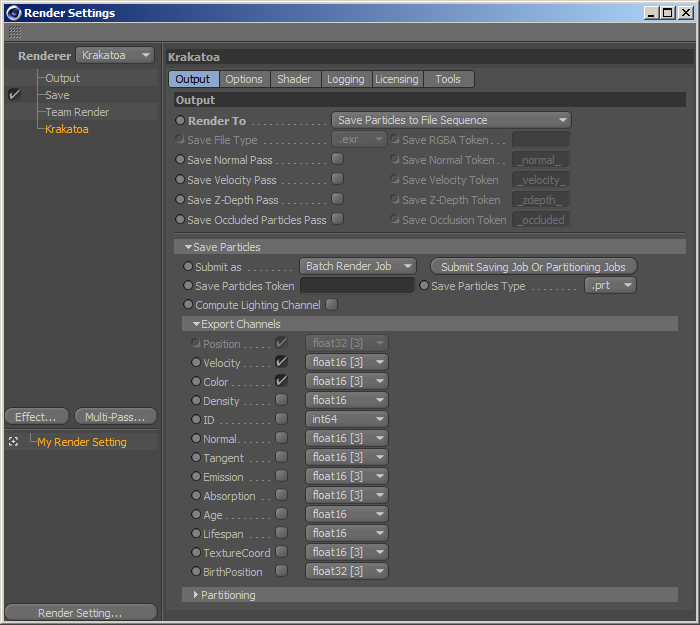Select Team Render in the settings list
The image size is (700, 625).
coord(77,112)
